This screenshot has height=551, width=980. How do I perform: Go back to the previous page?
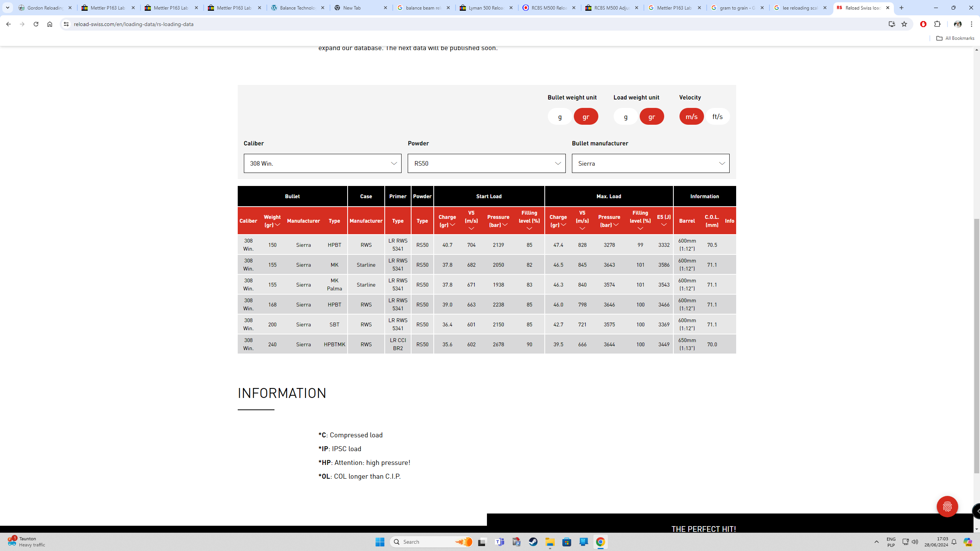pyautogui.click(x=8, y=24)
